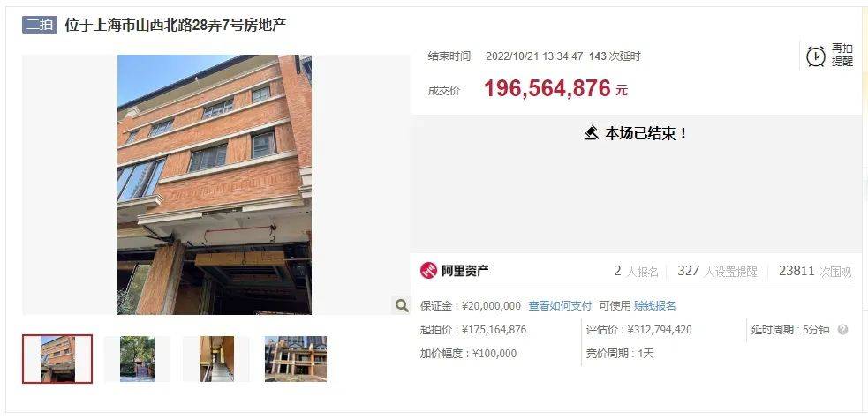Click the 阿里资产 logo icon
This screenshot has width=868, height=419.
428,270
